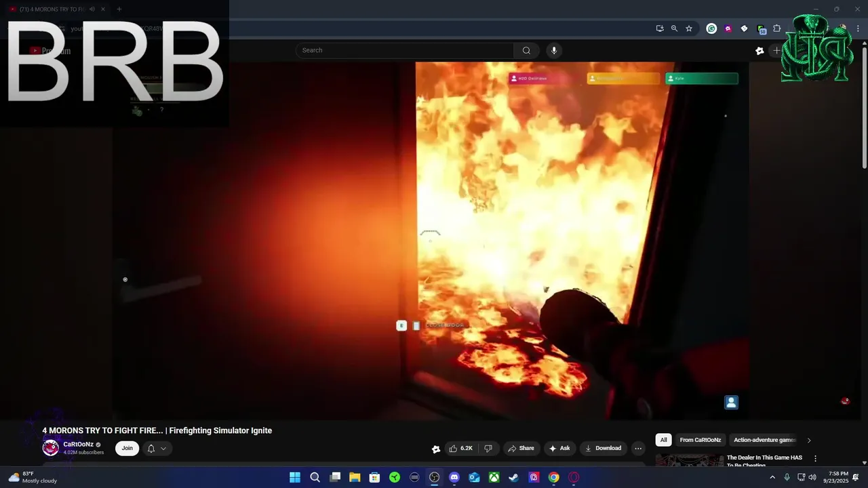Select the All filter chip
The height and width of the screenshot is (488, 868).
coord(663,440)
